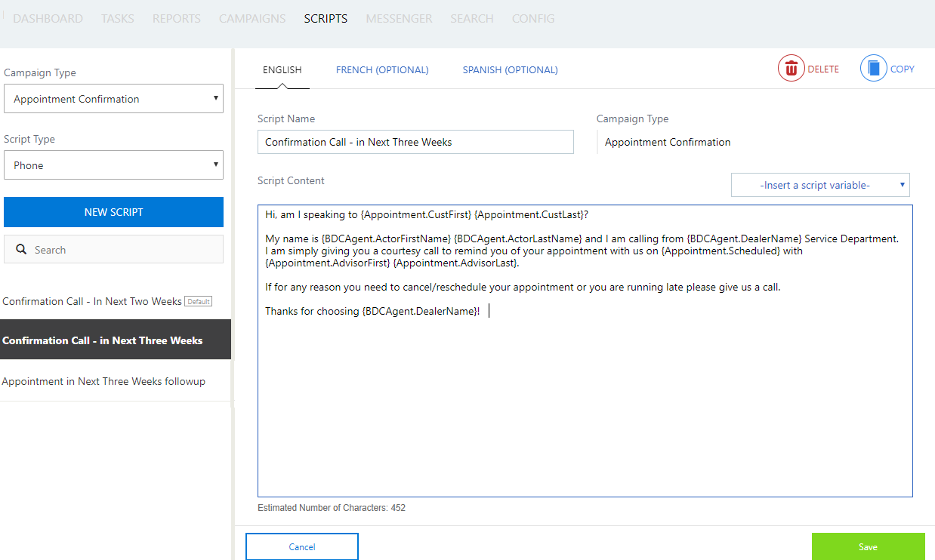Open the Insert a script variable dropdown
This screenshot has width=935, height=560.
[x=820, y=185]
